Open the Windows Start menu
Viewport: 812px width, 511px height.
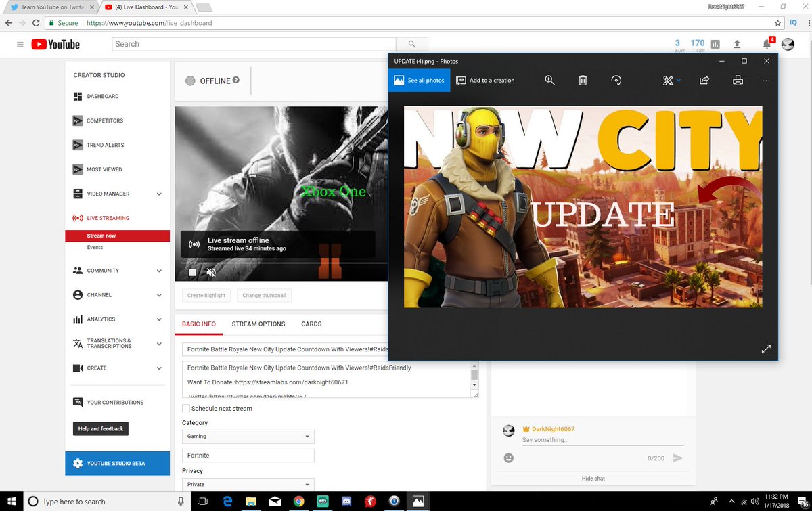tap(11, 502)
